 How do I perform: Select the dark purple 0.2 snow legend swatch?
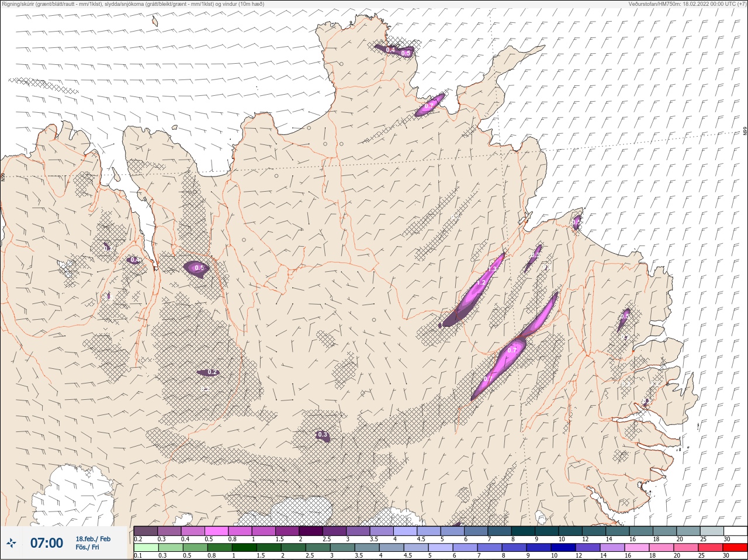(x=146, y=531)
